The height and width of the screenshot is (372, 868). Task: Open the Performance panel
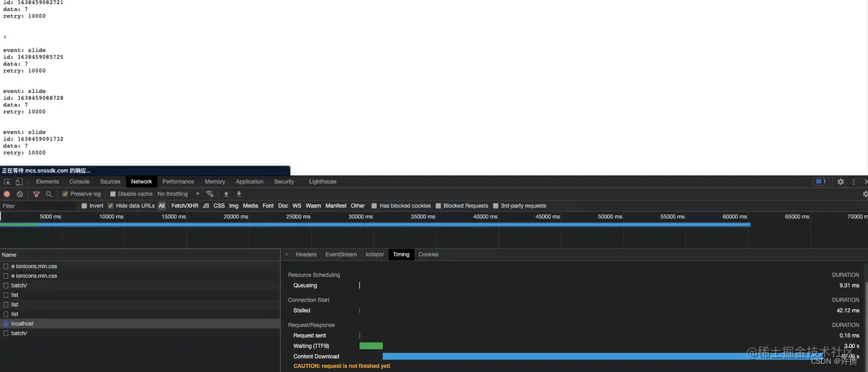(178, 182)
